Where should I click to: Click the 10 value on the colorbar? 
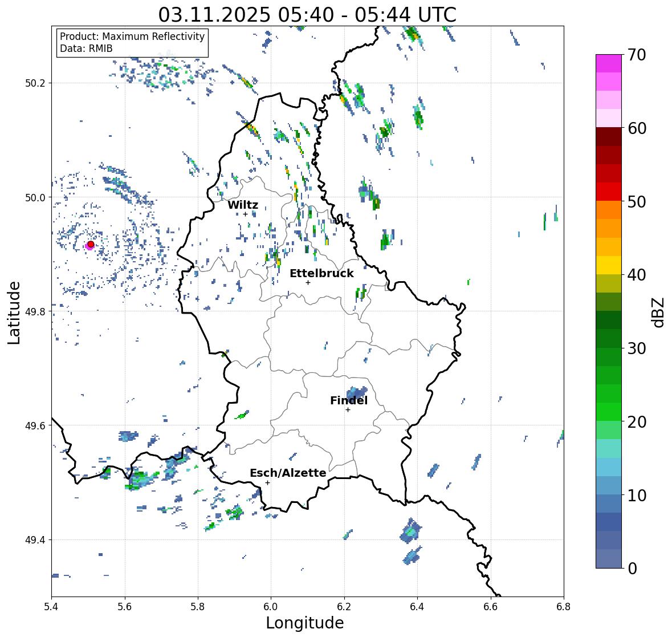pos(637,495)
